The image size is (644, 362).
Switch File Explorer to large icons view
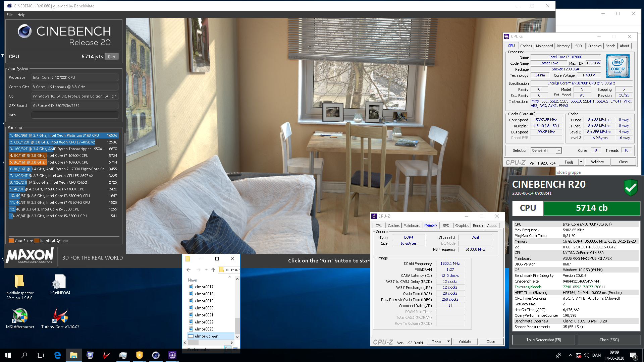click(235, 349)
